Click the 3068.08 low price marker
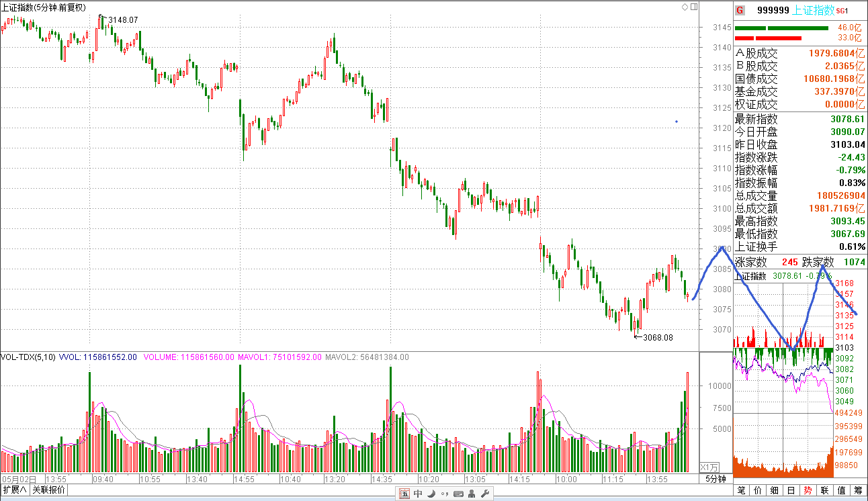868x501 pixels. click(658, 337)
